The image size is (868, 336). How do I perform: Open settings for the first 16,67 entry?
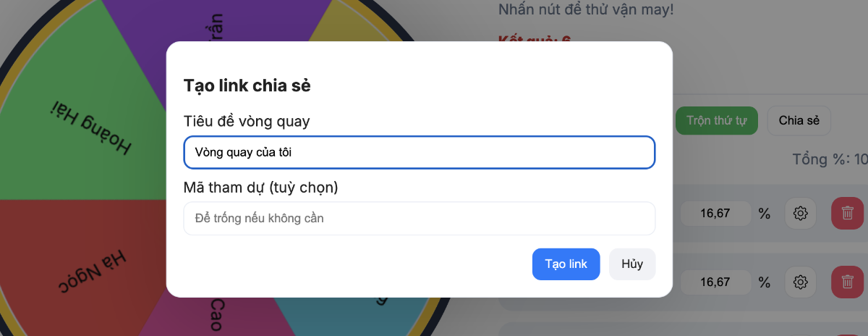pos(801,214)
